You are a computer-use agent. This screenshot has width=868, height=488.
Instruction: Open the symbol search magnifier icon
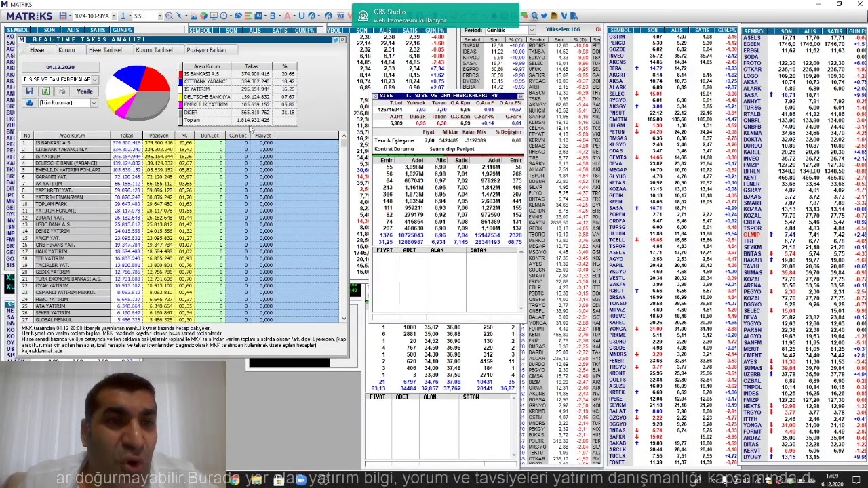point(169,16)
